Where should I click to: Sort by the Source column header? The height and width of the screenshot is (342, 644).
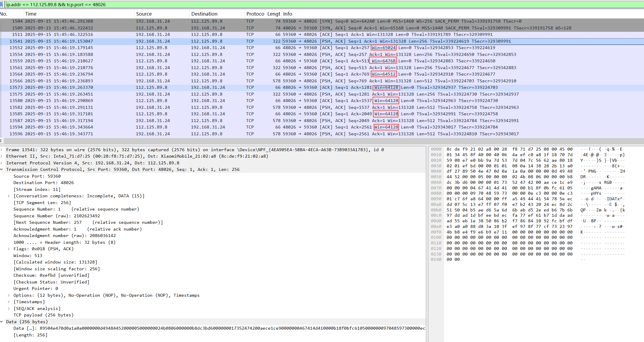[162, 14]
